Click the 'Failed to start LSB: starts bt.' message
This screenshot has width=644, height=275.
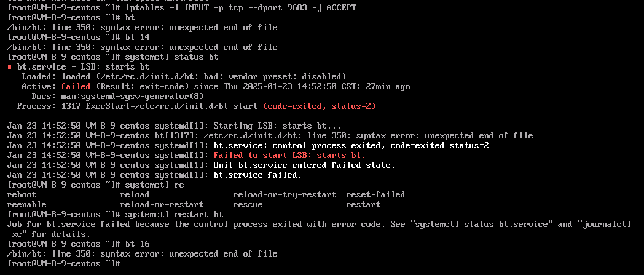click(289, 156)
